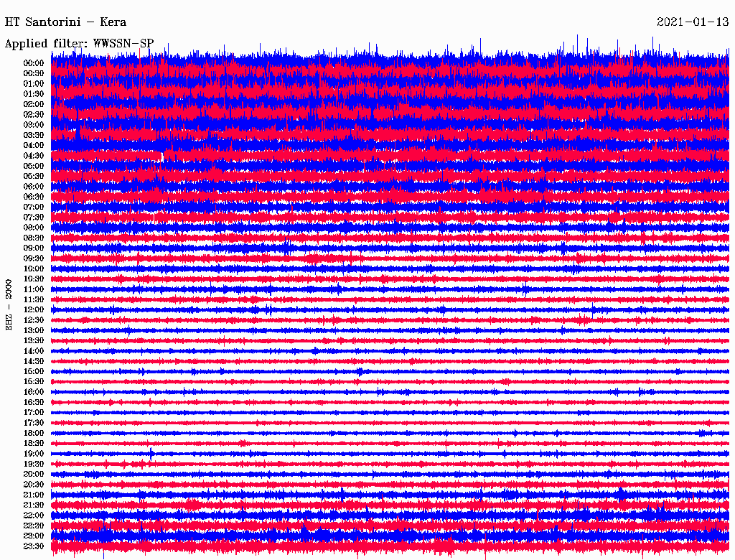Select the 21:30 time row label

pyautogui.click(x=34, y=505)
